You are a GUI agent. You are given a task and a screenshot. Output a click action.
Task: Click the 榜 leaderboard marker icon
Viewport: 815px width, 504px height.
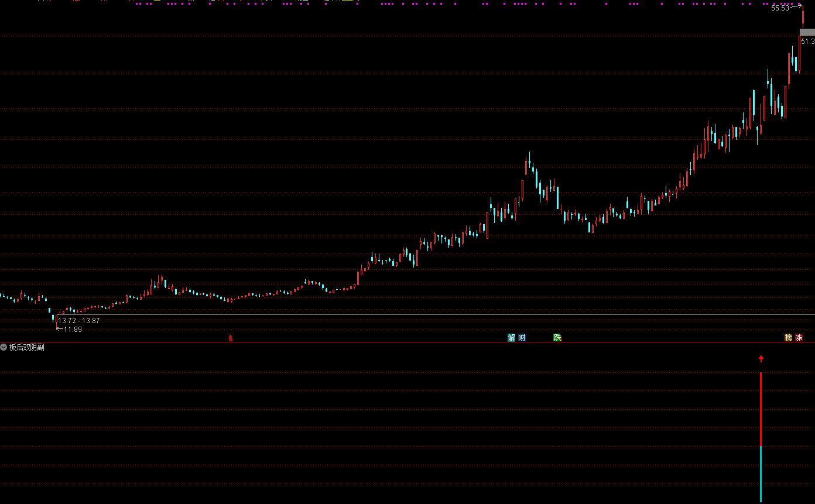coord(788,338)
